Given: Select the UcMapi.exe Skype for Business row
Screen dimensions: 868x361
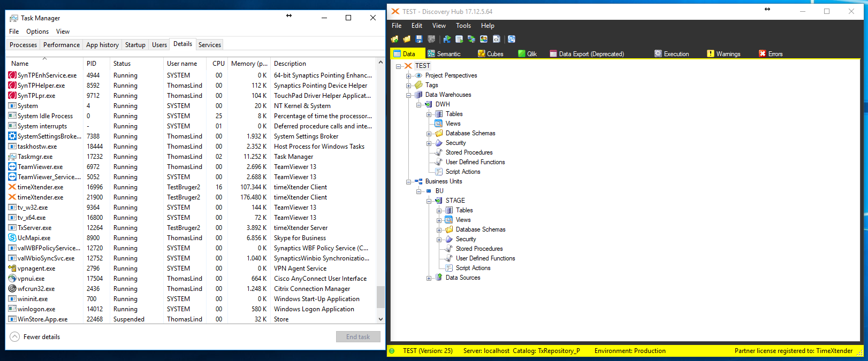Looking at the screenshot, I should tap(192, 238).
